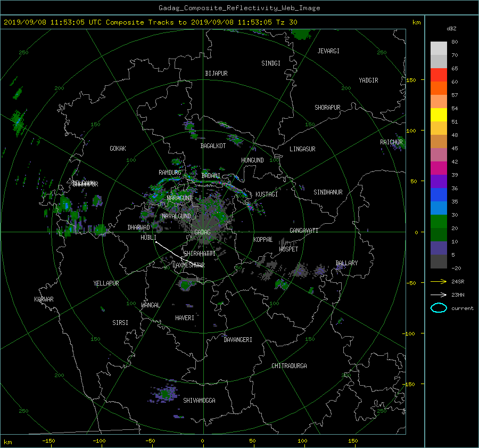Pick the bright yellow 51-54 dBZ swatch
Screen dimensions: 479x448
(439, 115)
